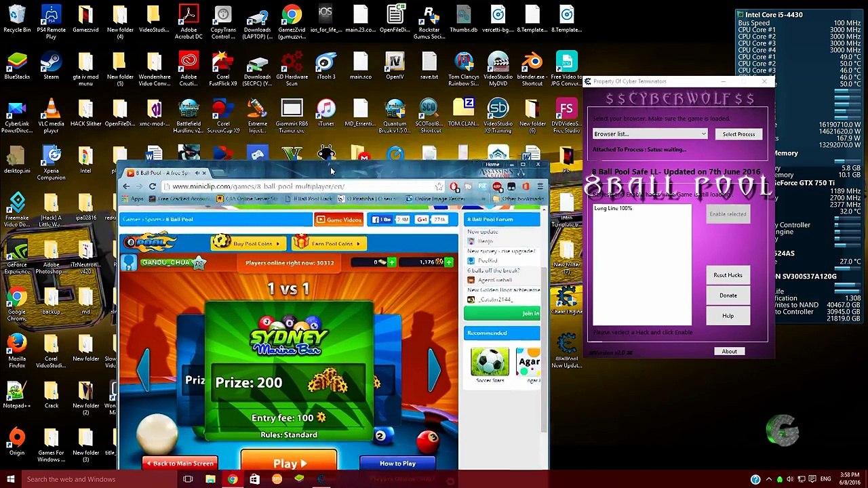Open the Online Image Resizer bookmark
Viewport: 868px width, 488px height.
tap(435, 199)
